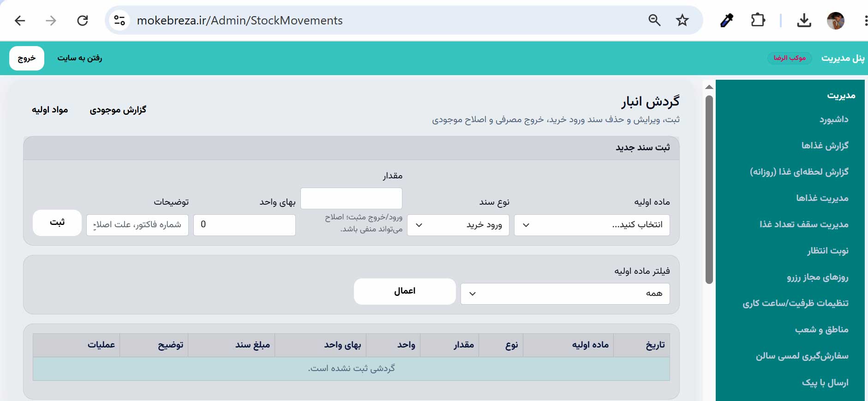Focus the مقدار quantity input field
The image size is (868, 401).
coord(351,198)
